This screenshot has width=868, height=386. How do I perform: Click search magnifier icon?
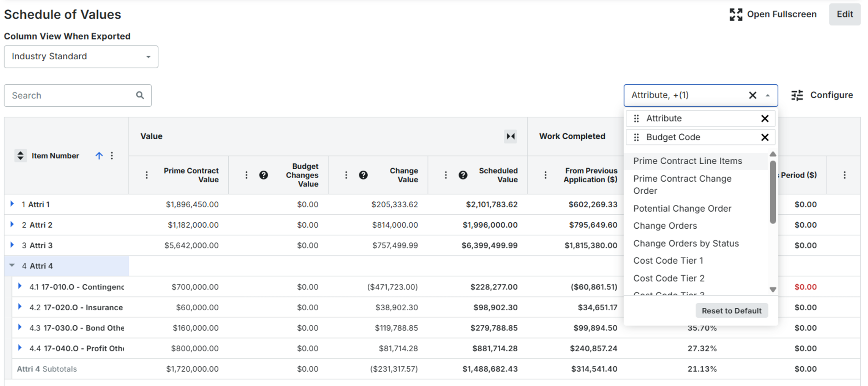140,95
